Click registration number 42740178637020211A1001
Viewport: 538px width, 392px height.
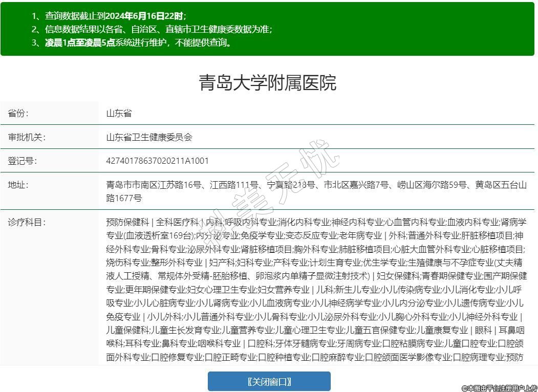[157, 161]
